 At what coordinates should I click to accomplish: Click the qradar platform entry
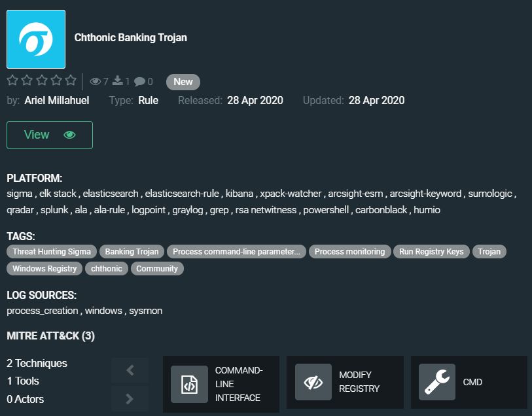20,210
